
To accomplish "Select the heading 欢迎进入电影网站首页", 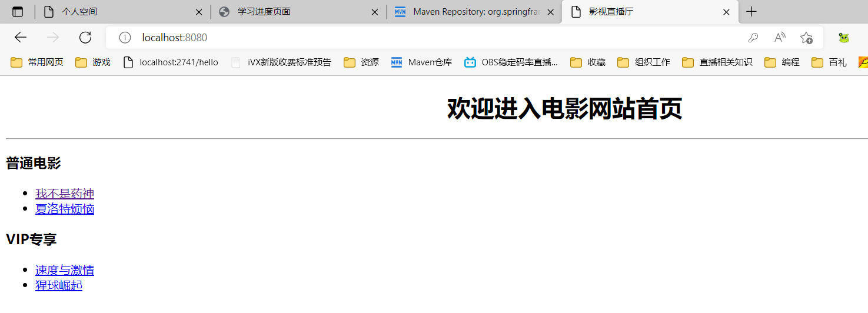I will [564, 109].
